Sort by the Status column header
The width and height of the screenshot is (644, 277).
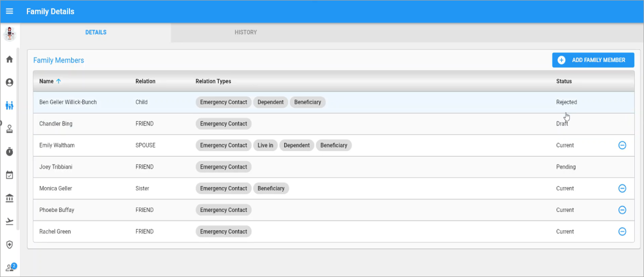coord(564,81)
